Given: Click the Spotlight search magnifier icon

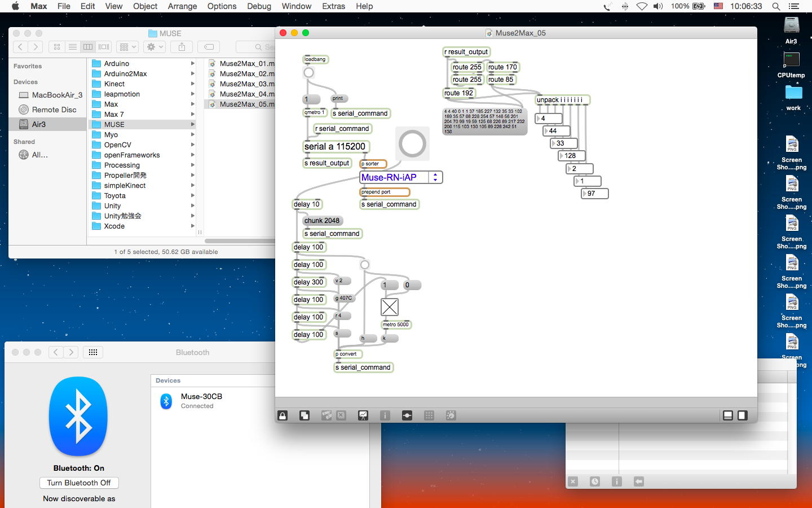Looking at the screenshot, I should point(776,6).
